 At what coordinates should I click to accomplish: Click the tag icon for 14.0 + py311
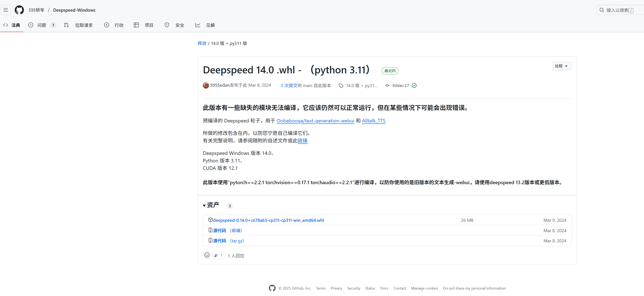click(x=341, y=86)
